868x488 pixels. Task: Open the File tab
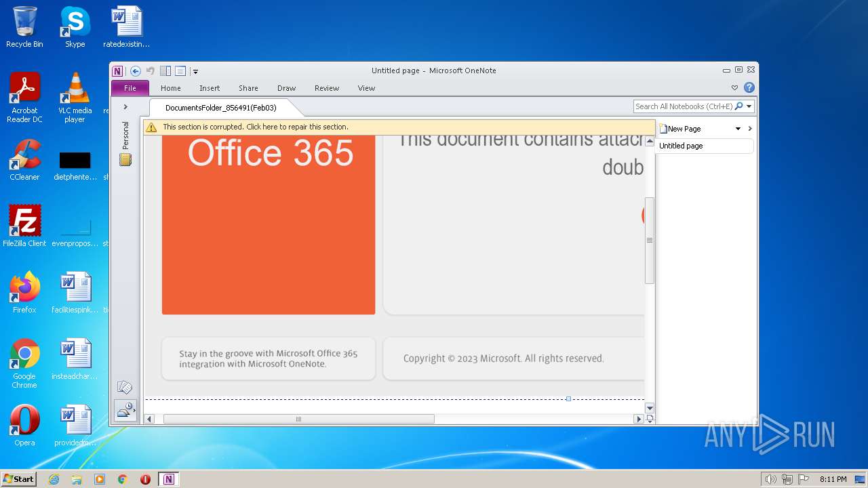tap(130, 88)
